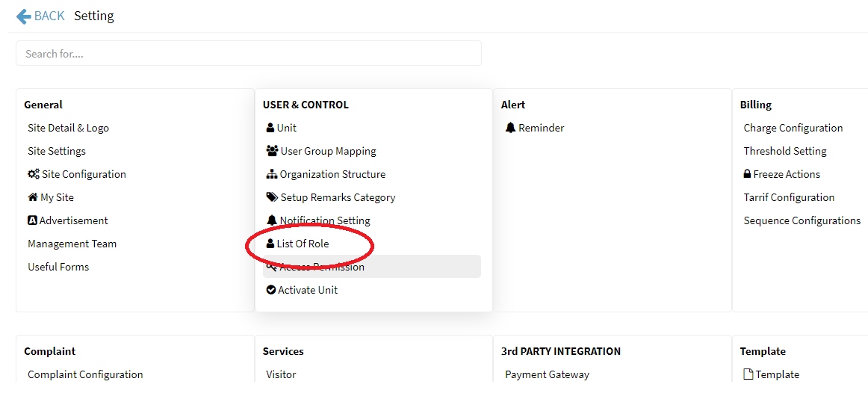Click the My Site home icon
This screenshot has width=868, height=405.
(33, 197)
